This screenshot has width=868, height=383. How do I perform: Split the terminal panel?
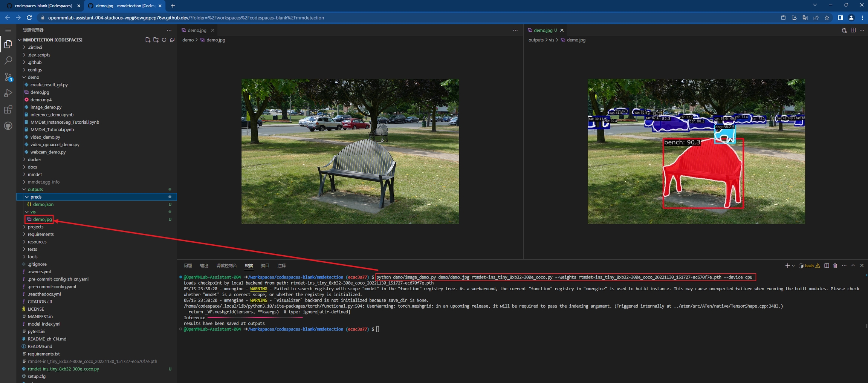pyautogui.click(x=827, y=266)
